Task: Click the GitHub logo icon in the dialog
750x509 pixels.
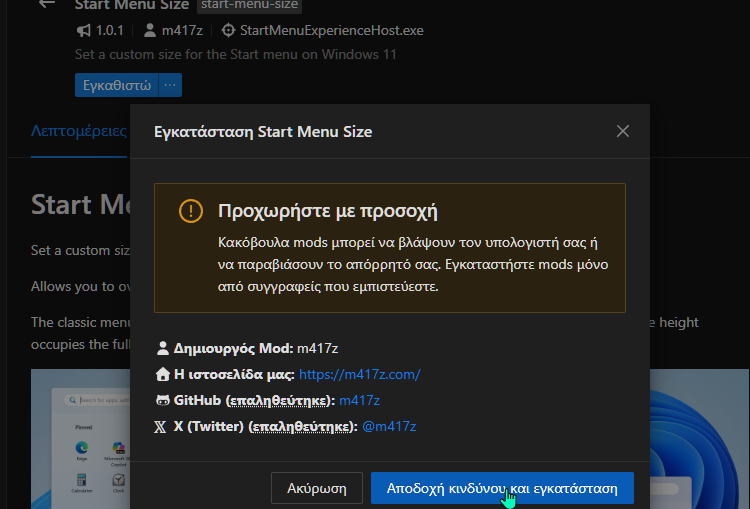Action: click(163, 400)
